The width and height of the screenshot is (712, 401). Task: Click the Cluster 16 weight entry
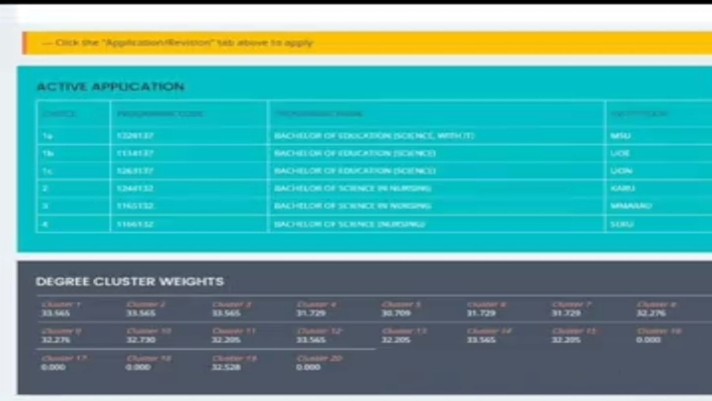click(x=651, y=336)
